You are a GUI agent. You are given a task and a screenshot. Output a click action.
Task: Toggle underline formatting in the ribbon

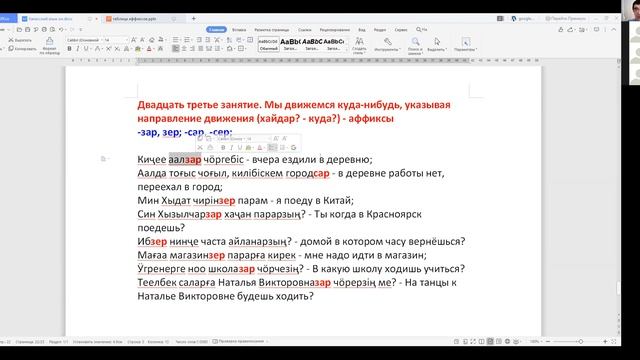point(86,49)
